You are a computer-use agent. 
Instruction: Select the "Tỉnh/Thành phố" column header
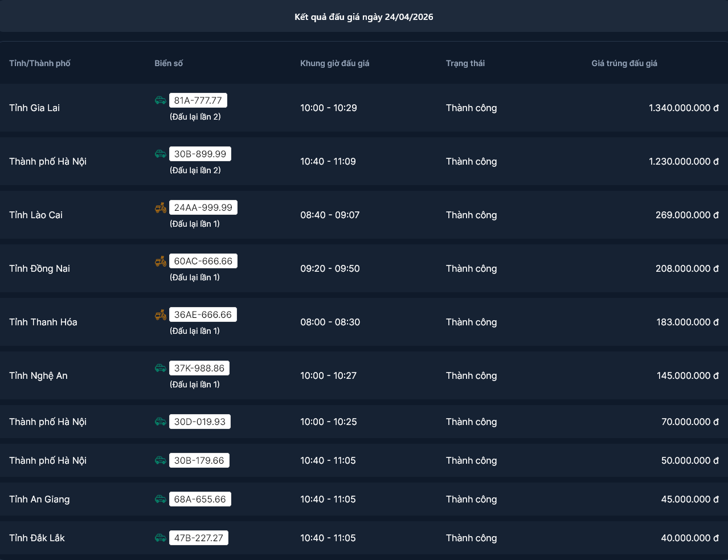click(40, 63)
